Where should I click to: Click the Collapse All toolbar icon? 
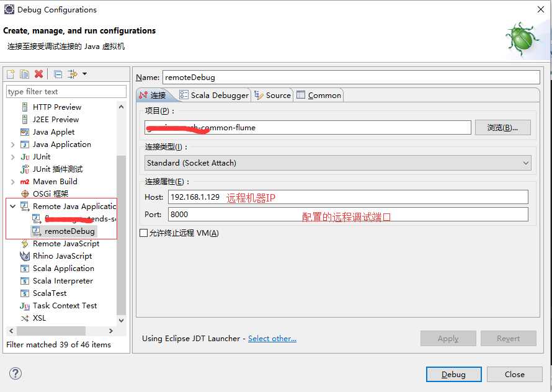point(58,74)
